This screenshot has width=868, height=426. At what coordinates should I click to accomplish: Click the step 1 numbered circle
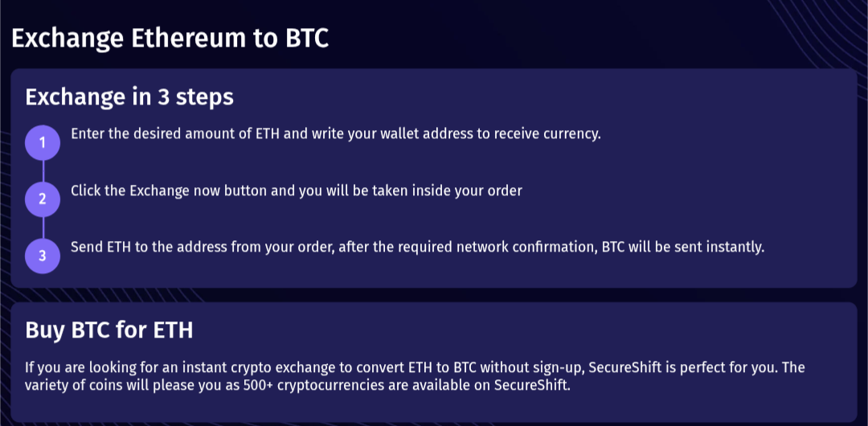pyautogui.click(x=43, y=143)
